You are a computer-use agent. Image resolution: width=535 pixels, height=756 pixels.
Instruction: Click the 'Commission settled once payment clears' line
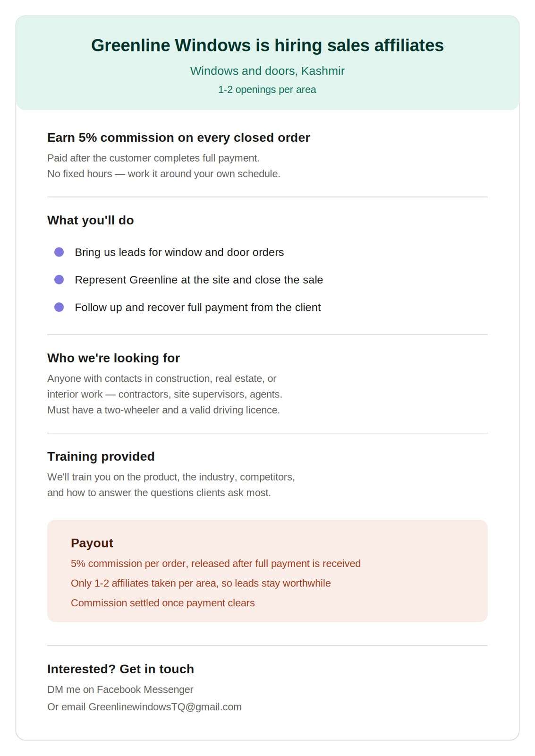[x=163, y=603]
